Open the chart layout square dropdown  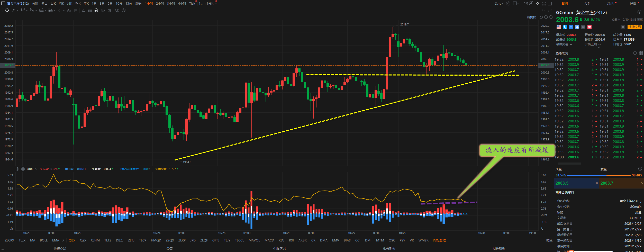(516, 3)
